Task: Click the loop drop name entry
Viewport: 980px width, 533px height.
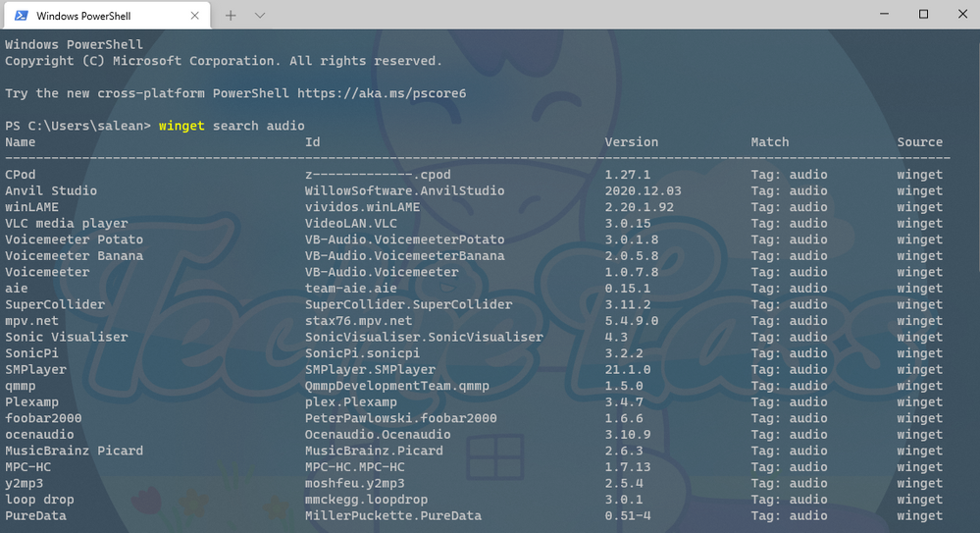Action: click(39, 500)
